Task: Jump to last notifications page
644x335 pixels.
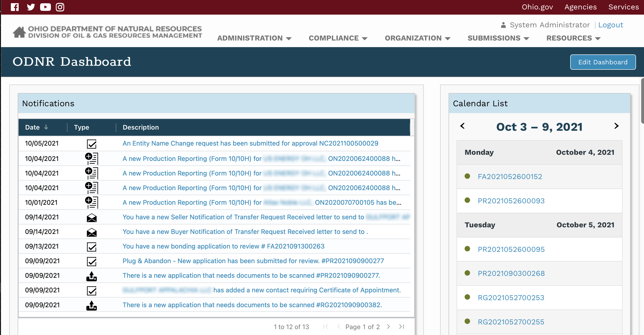Action: click(401, 327)
